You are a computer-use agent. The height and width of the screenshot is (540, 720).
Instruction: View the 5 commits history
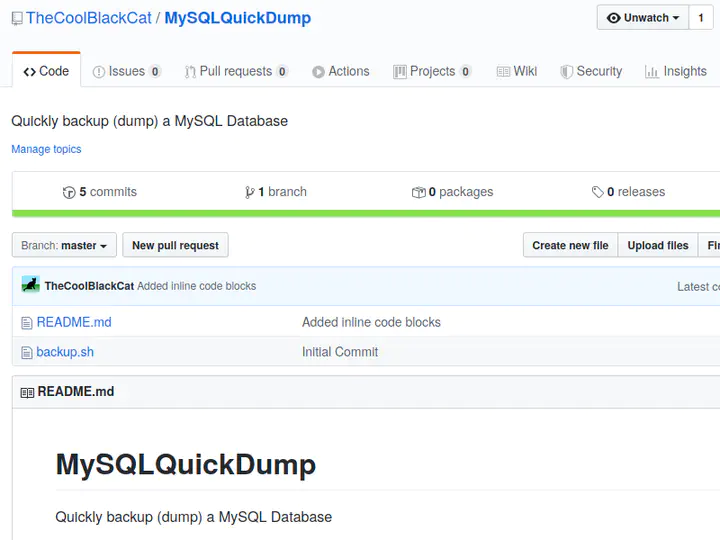coord(100,192)
